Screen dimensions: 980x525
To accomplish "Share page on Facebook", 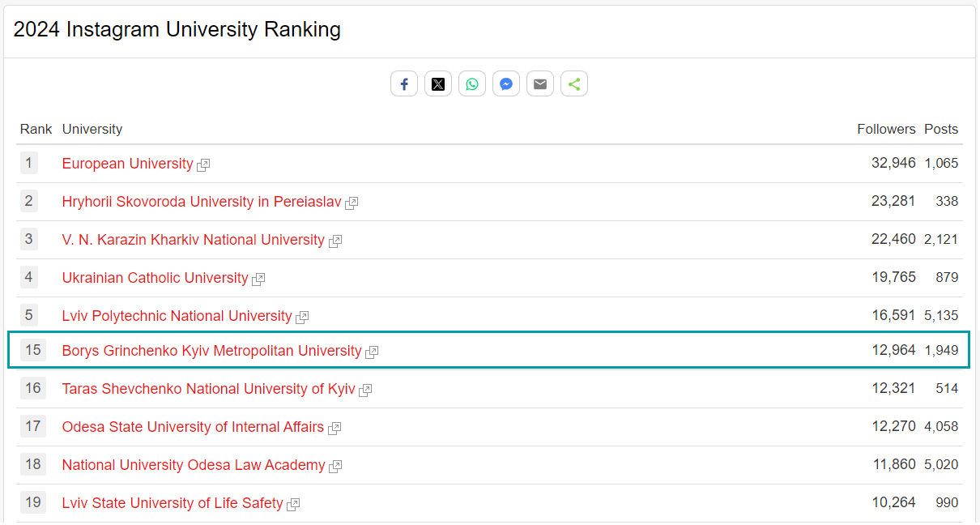I will 404,84.
